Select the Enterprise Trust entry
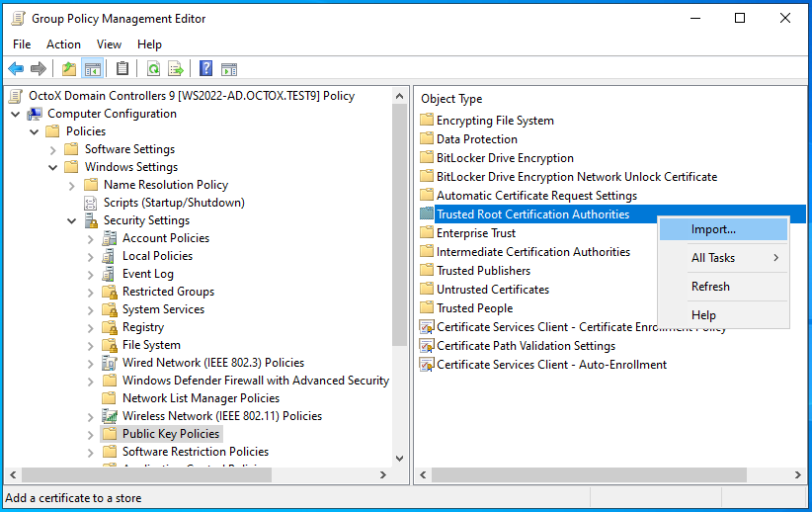Image resolution: width=812 pixels, height=512 pixels. pos(476,233)
